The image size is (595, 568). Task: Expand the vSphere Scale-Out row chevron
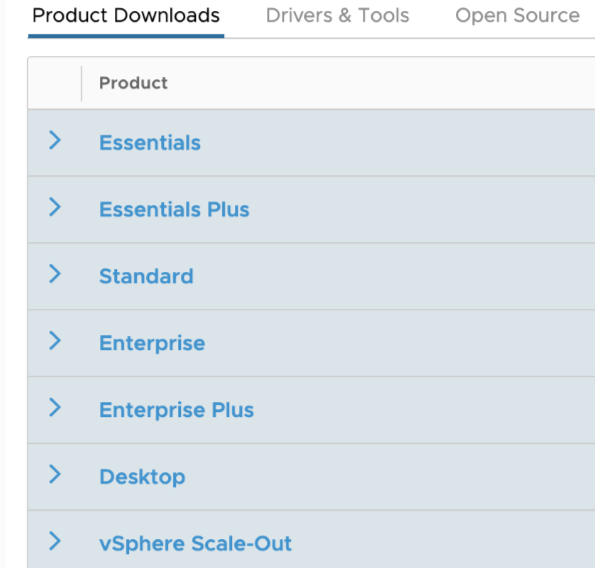click(55, 541)
